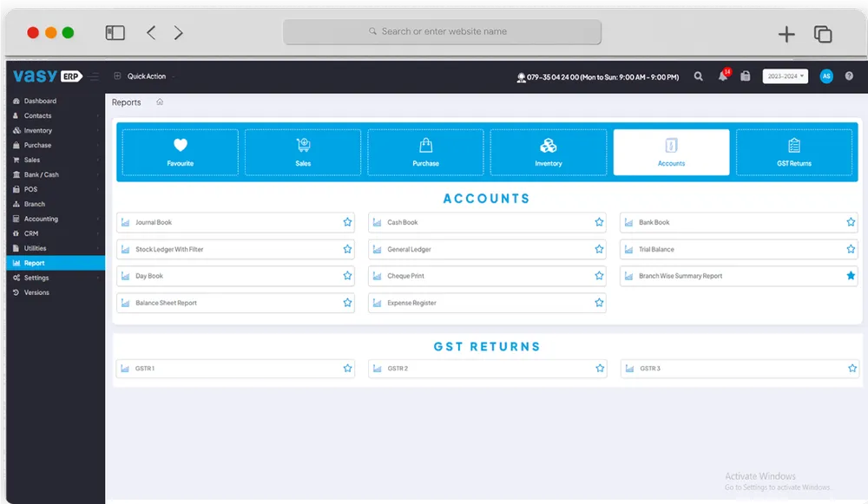Viewport: 868px width, 504px height.
Task: Open help via the question mark icon
Action: click(x=849, y=76)
